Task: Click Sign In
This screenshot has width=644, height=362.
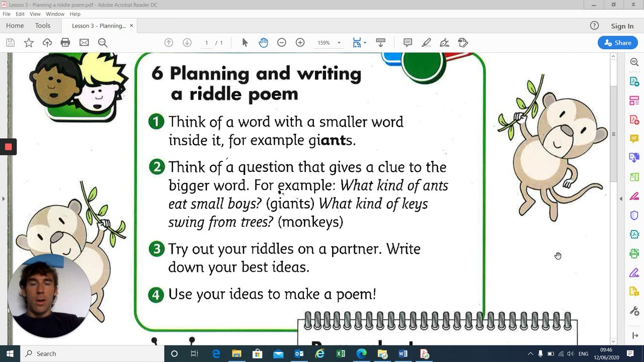Action: pos(622,26)
